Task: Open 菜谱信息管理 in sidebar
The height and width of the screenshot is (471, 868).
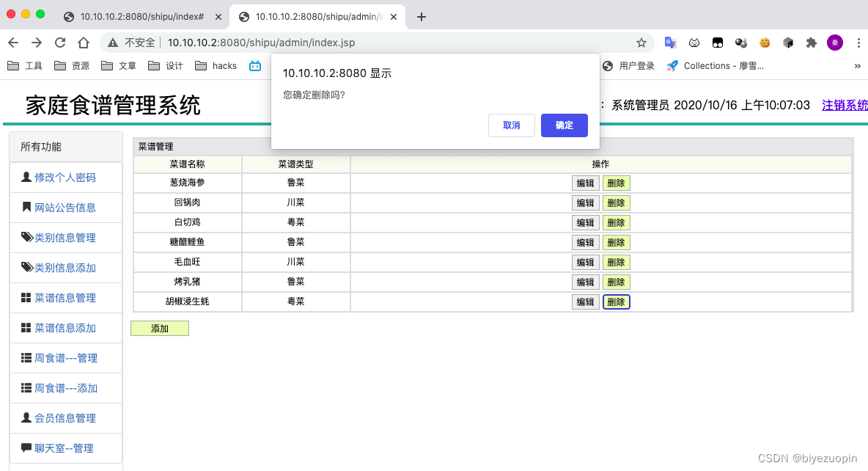Action: point(66,298)
